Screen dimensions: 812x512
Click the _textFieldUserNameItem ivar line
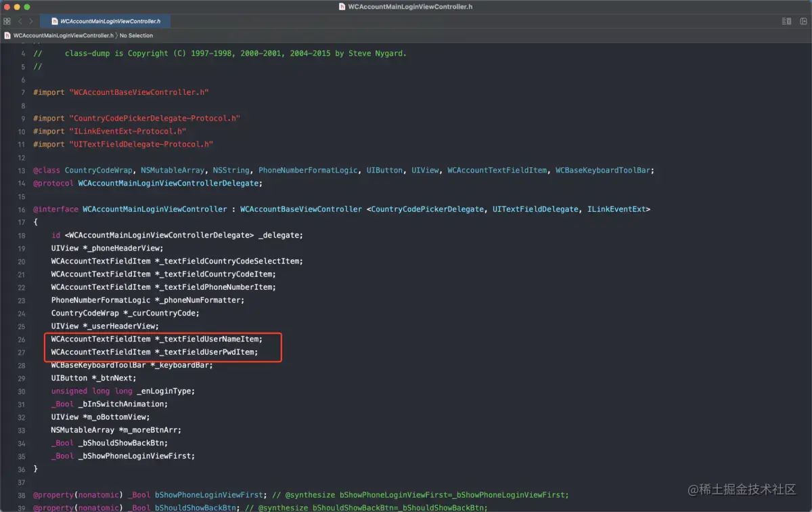click(x=157, y=339)
